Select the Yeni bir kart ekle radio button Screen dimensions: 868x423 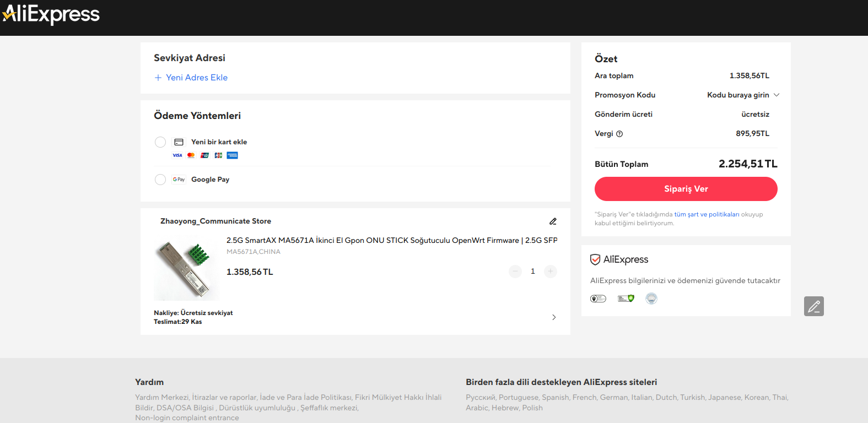160,142
